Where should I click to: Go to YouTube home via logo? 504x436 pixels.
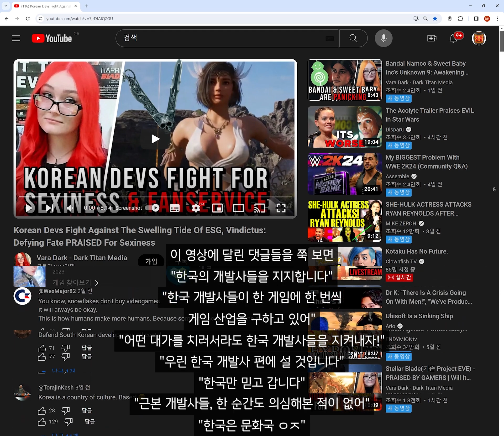pos(52,38)
